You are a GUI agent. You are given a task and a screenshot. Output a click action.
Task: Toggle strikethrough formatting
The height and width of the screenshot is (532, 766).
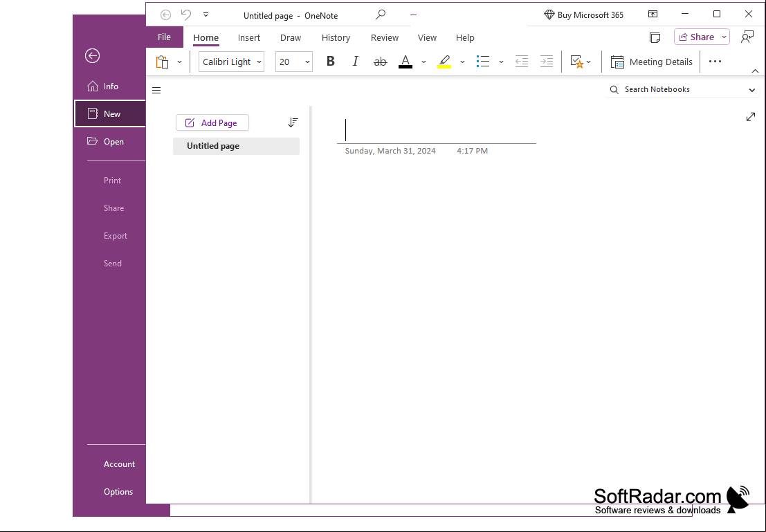pyautogui.click(x=380, y=62)
